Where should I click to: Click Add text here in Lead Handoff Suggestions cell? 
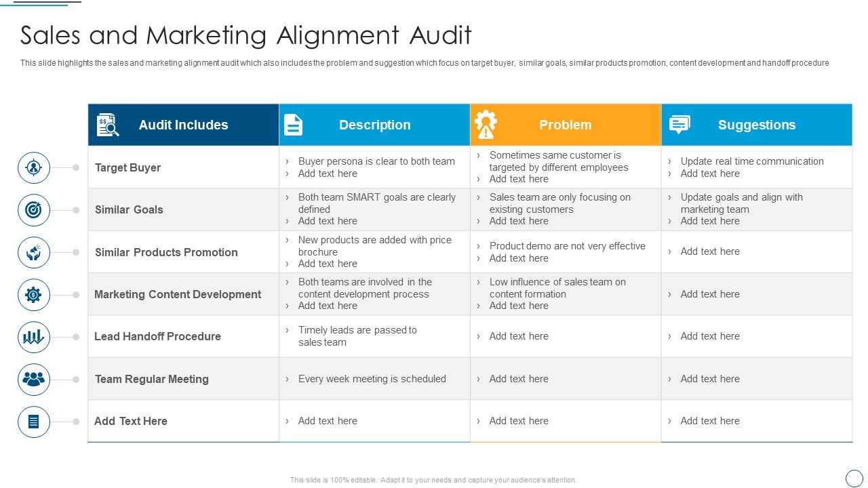click(710, 336)
